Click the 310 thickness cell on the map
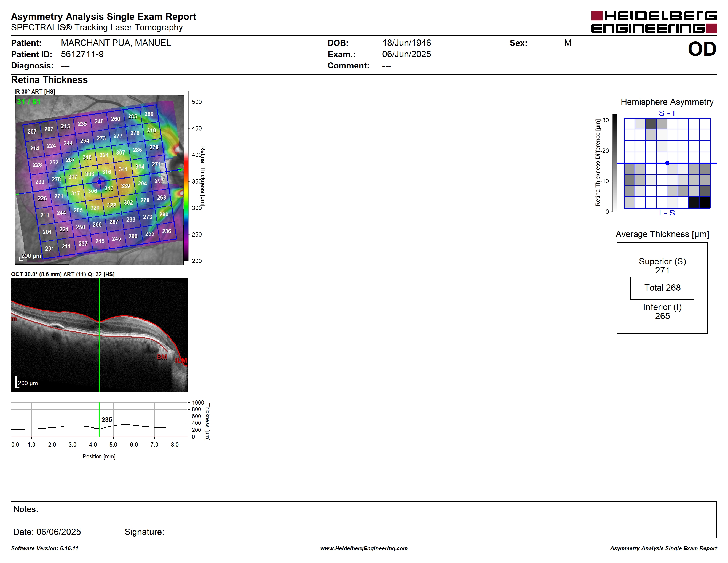The height and width of the screenshot is (563, 728). 151,131
